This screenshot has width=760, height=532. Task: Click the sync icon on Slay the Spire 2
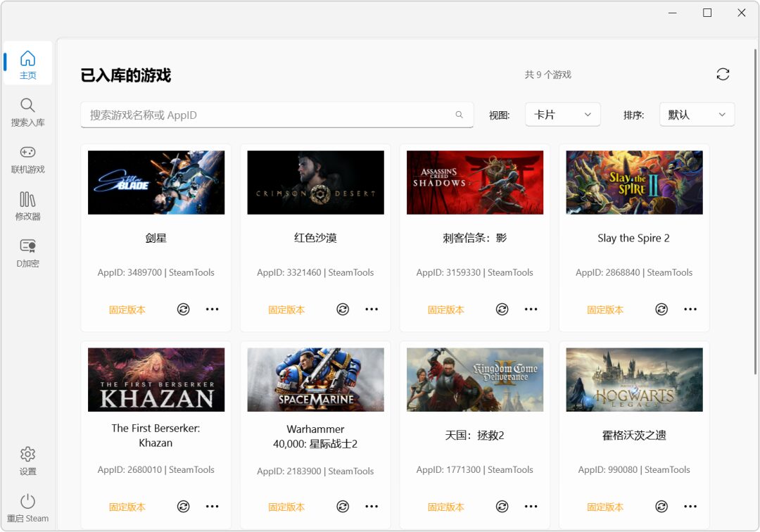pyautogui.click(x=661, y=309)
